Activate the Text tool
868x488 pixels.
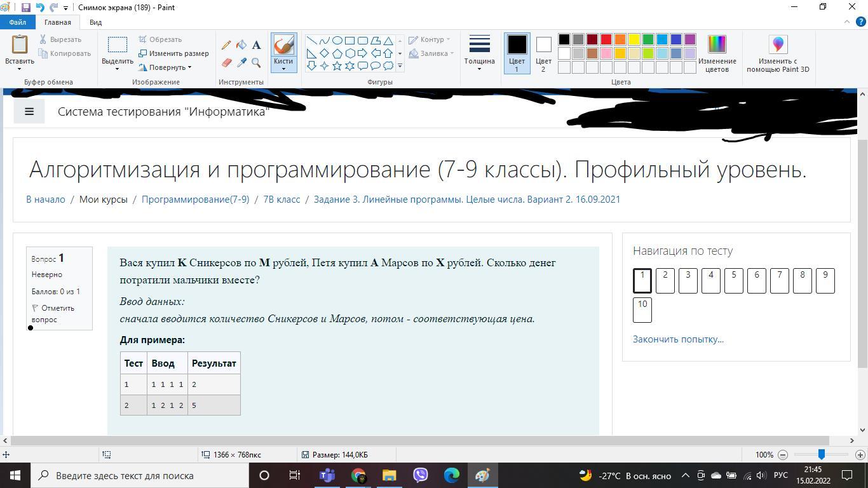pyautogui.click(x=256, y=45)
